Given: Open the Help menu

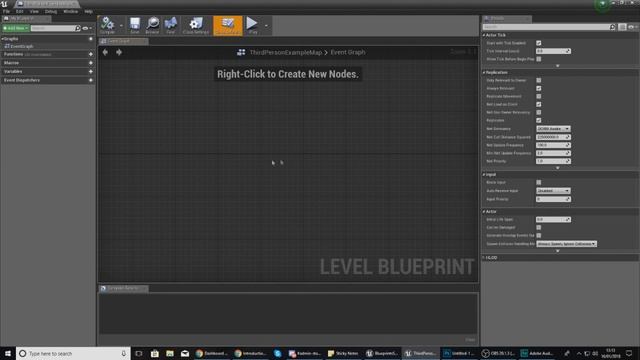Looking at the screenshot, I should click(x=88, y=11).
